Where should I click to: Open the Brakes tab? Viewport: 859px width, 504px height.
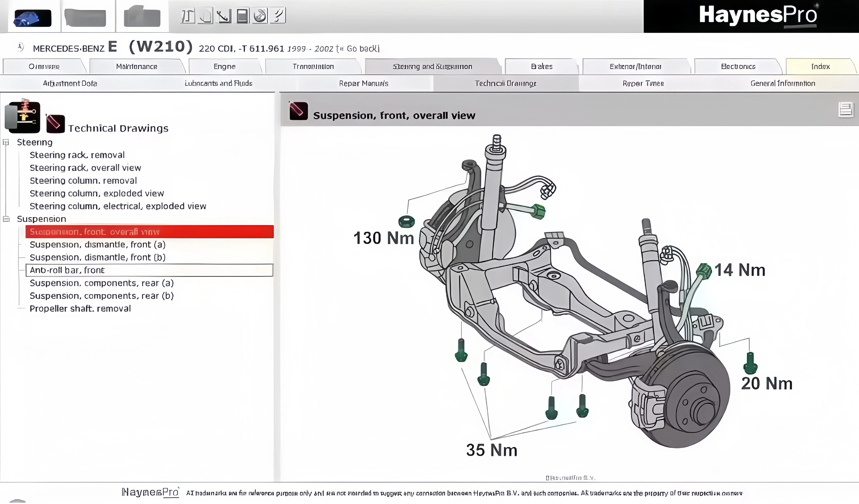[x=542, y=66]
